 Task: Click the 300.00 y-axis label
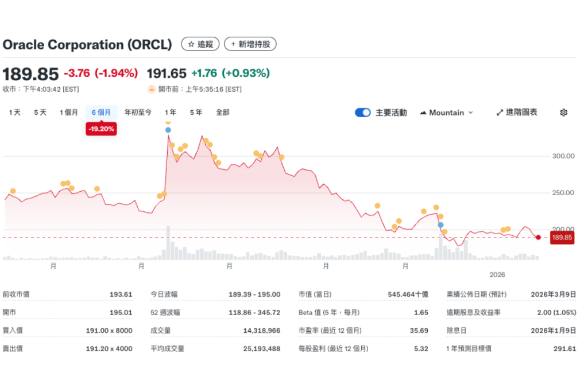(563, 156)
